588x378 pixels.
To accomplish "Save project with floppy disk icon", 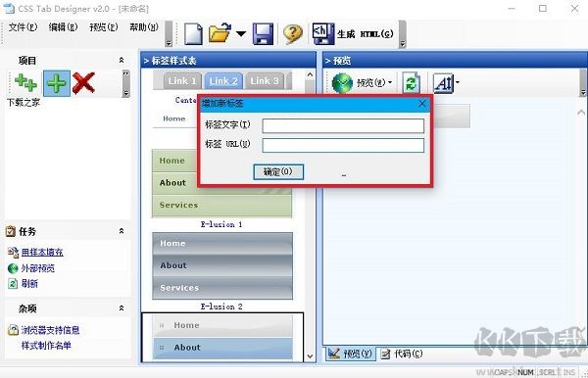I will coord(263,33).
